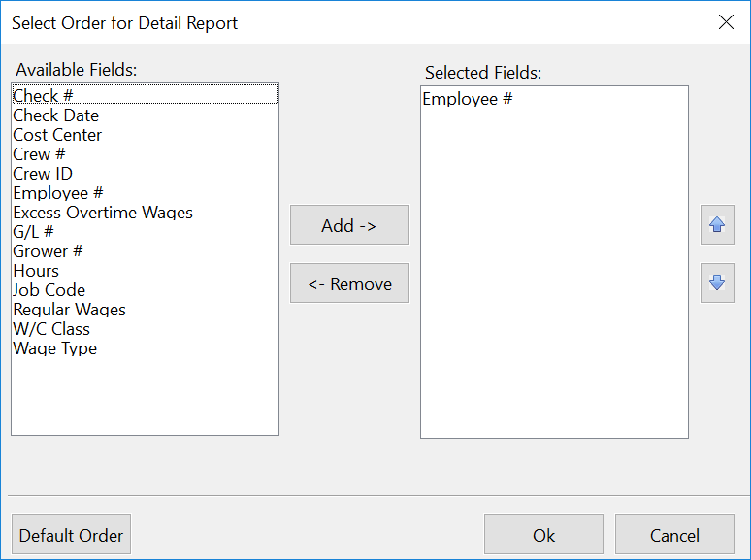
Task: Pick Hours in Available Fields
Action: pyautogui.click(x=36, y=271)
